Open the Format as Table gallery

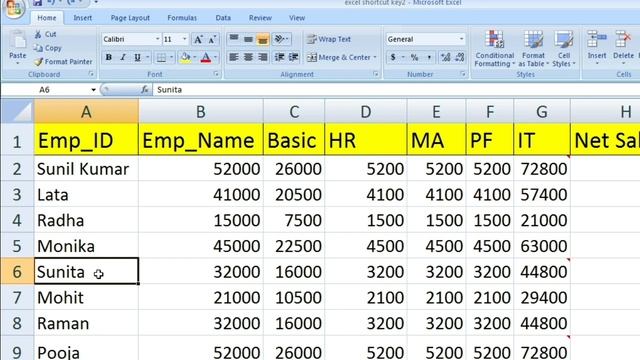pos(533,49)
